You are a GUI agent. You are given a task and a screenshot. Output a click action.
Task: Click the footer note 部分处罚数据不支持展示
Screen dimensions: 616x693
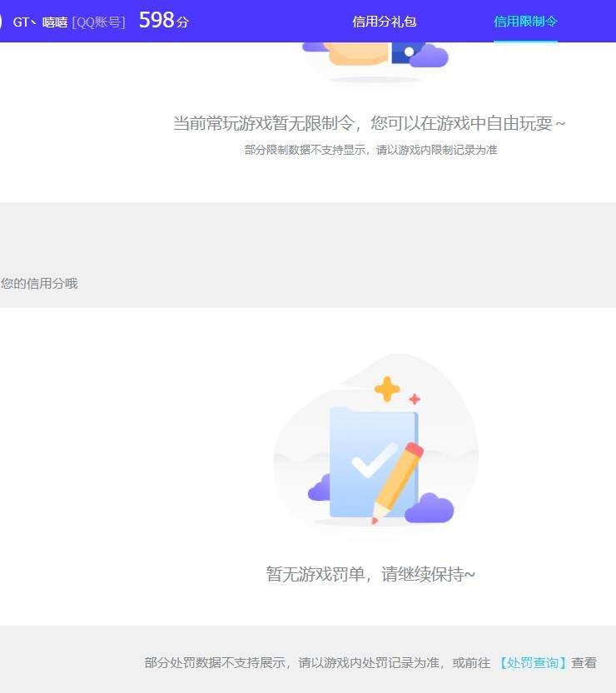(215, 662)
